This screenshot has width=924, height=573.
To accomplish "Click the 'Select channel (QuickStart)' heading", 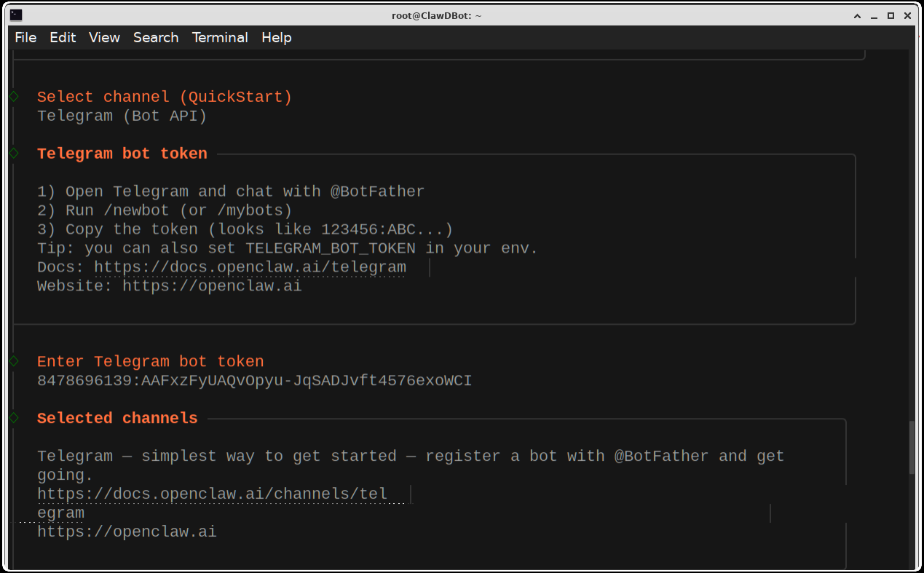I will (165, 97).
